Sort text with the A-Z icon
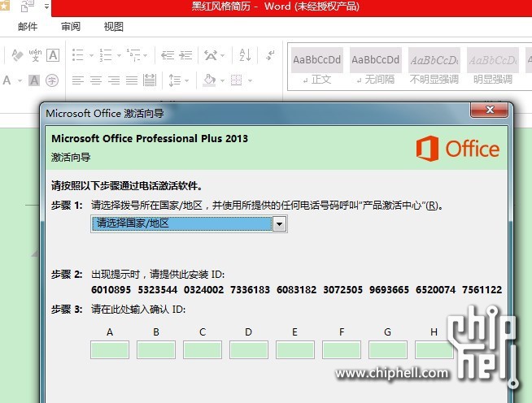Viewport: 532px width, 403px height. click(245, 55)
